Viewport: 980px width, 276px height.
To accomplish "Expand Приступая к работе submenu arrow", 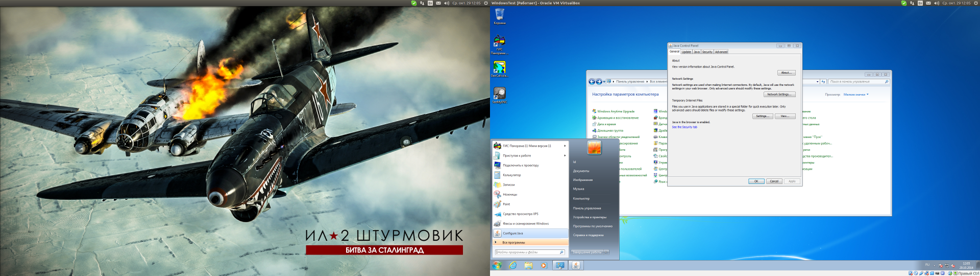I will click(x=565, y=155).
